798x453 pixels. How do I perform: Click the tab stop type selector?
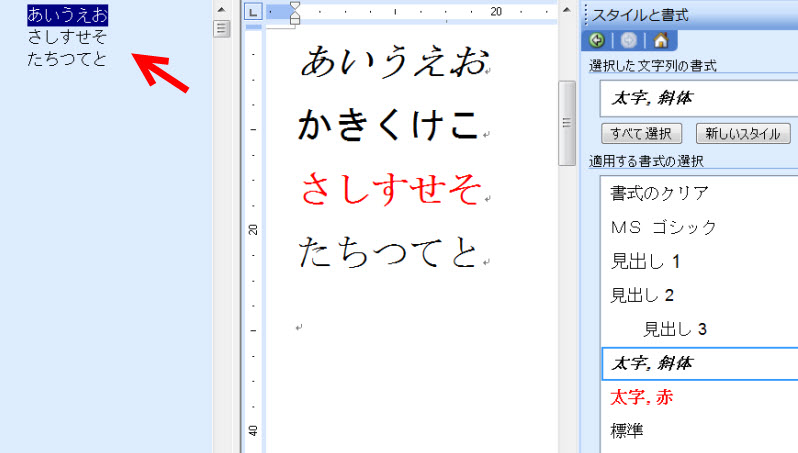pyautogui.click(x=254, y=12)
